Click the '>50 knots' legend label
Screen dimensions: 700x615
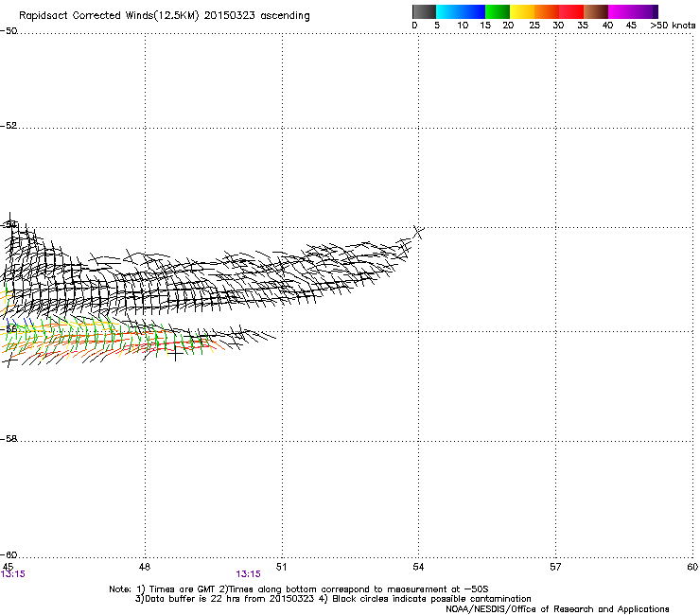[x=673, y=26]
